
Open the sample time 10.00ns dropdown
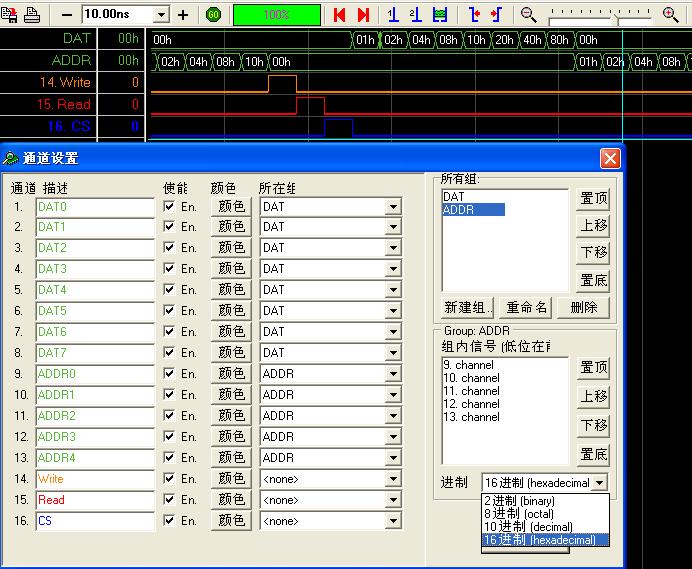pyautogui.click(x=161, y=15)
